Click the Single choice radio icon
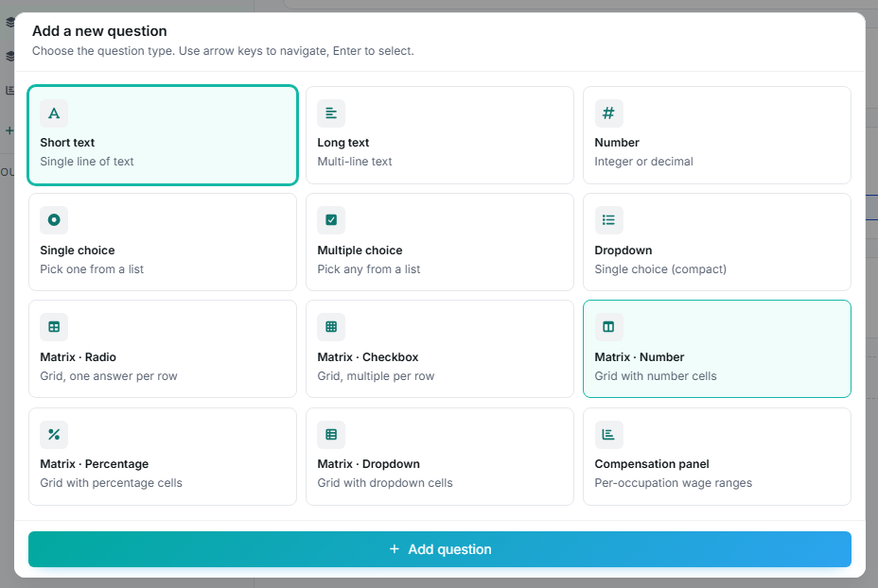This screenshot has width=878, height=588. (54, 220)
